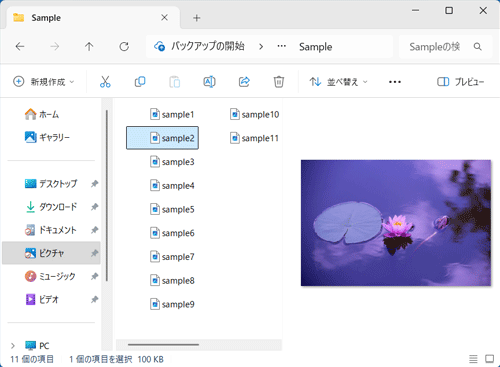Click the pin icon beside デスクトップ

95,184
